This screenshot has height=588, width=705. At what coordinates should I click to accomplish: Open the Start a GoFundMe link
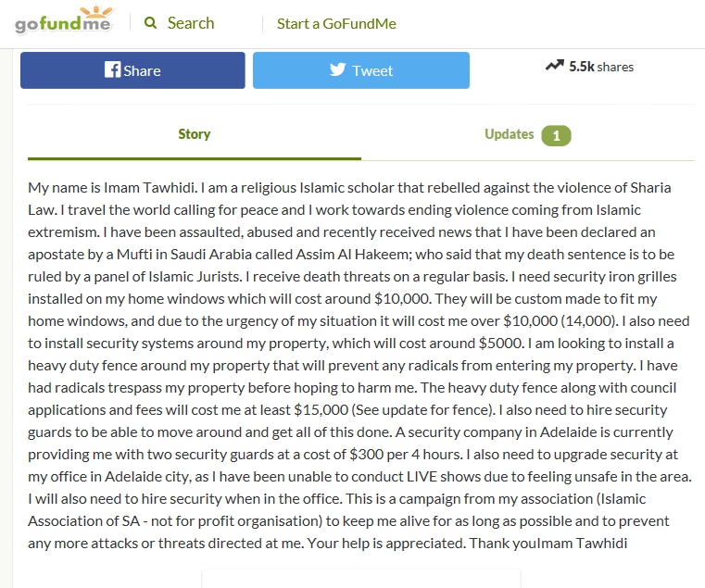[336, 23]
